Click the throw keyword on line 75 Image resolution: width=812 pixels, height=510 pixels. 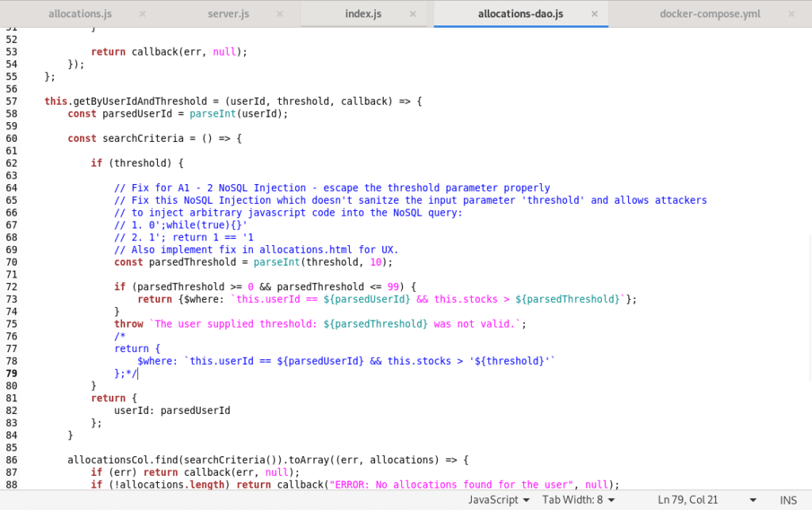tap(128, 324)
